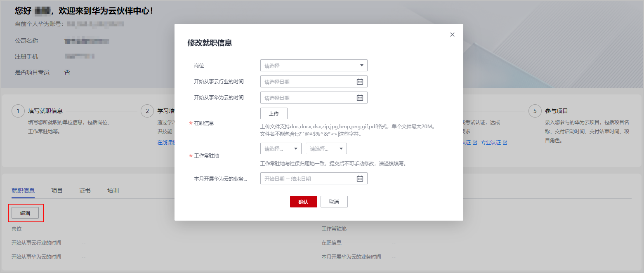Focus the 开始日期 — 结束日期 range field
The image size is (644, 273).
coord(314,179)
